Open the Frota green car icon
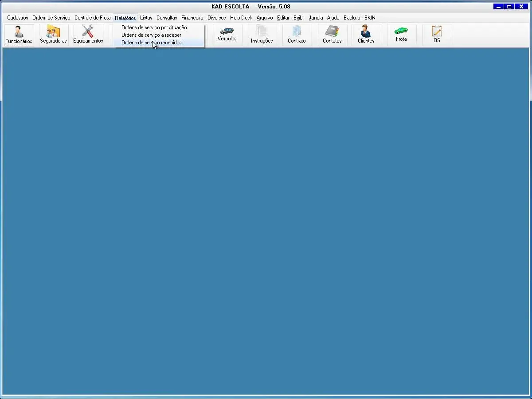The height and width of the screenshot is (399, 532). point(401,34)
